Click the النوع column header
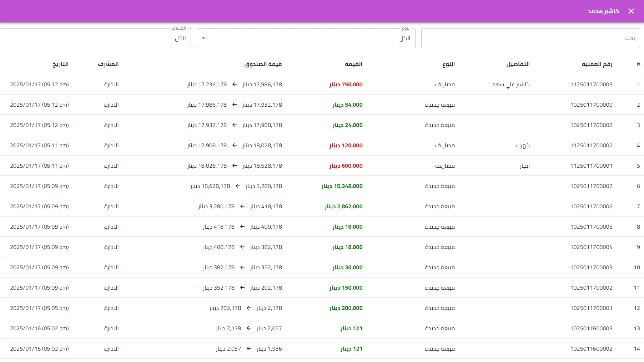Screen dimensions: 644x362 (448, 64)
